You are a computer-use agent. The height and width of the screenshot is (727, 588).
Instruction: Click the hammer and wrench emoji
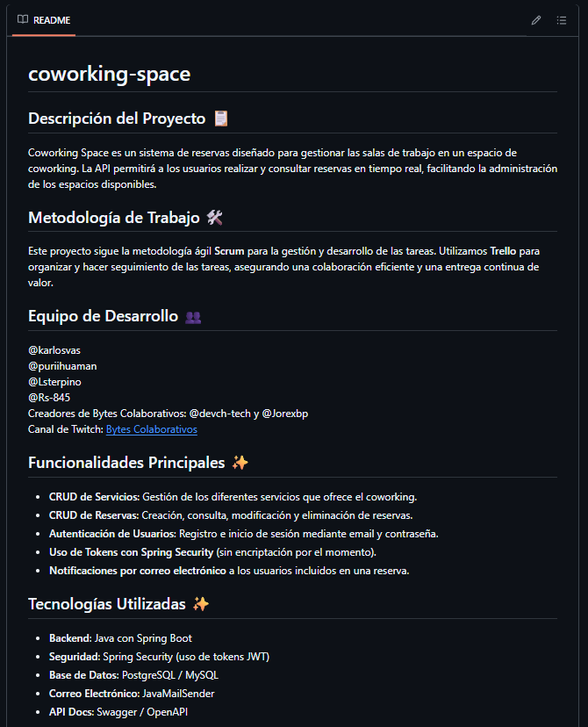214,218
